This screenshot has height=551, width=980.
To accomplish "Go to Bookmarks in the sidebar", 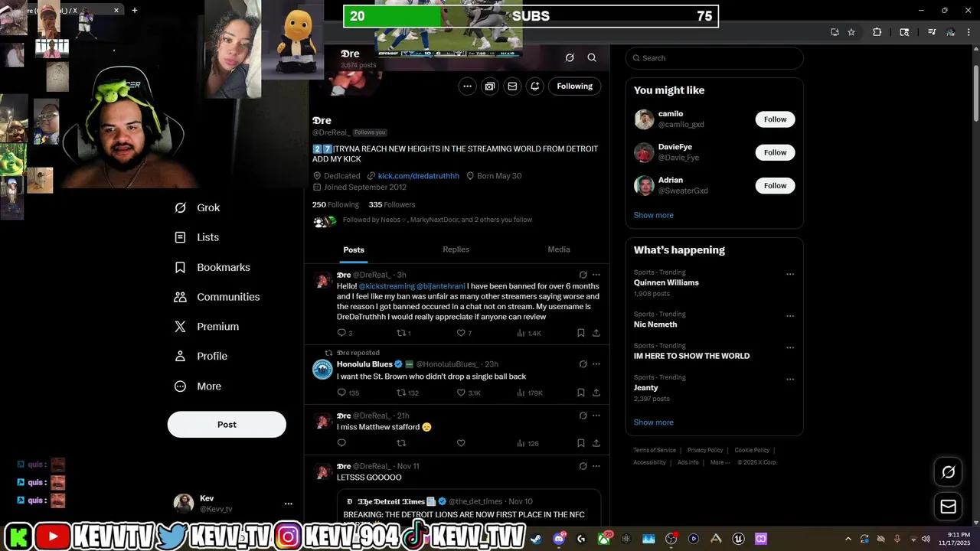I will [212, 267].
